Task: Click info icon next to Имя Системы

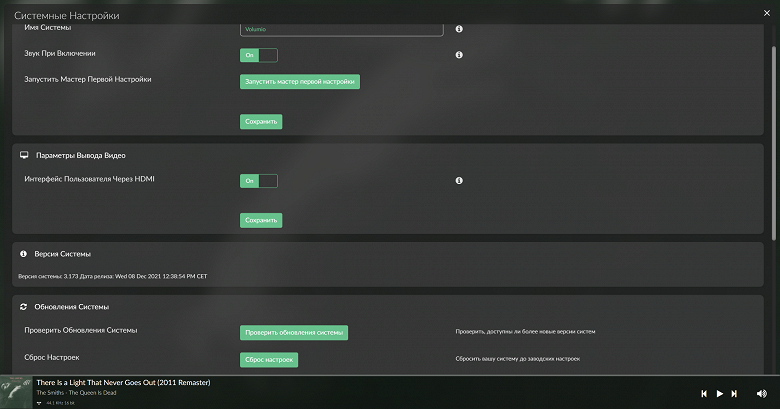Action: pyautogui.click(x=459, y=29)
